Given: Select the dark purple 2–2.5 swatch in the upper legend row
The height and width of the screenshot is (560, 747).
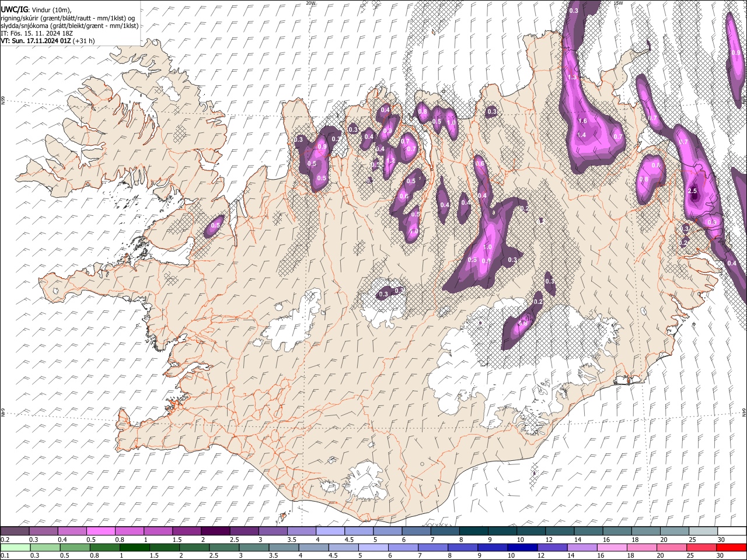Looking at the screenshot, I should click(215, 531).
